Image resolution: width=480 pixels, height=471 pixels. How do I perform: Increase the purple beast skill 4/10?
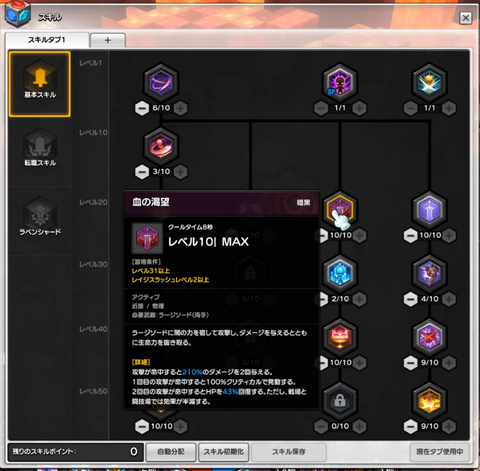click(449, 299)
